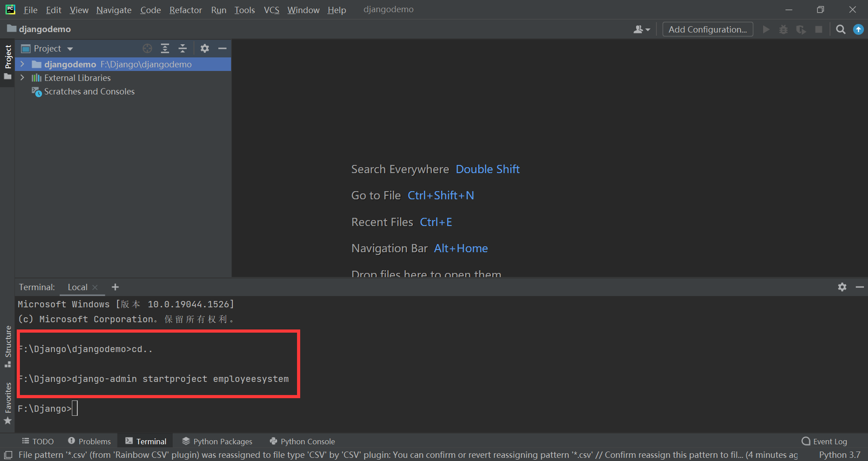868x461 pixels.
Task: Open the VCS menu
Action: click(x=272, y=10)
